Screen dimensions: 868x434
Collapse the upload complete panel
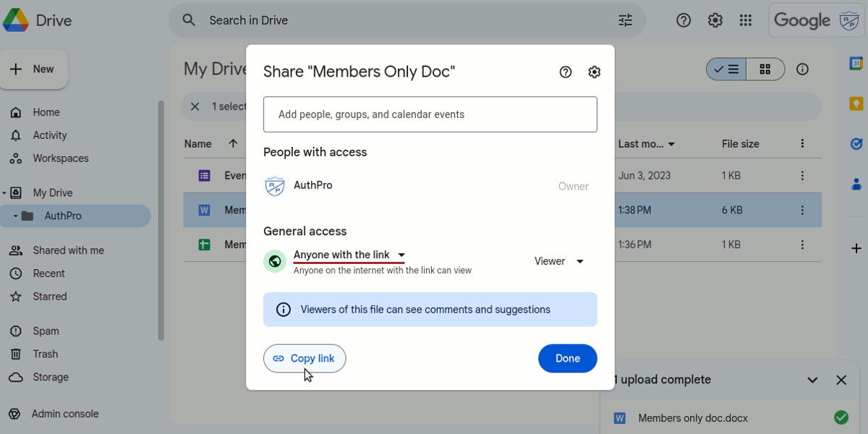point(812,380)
